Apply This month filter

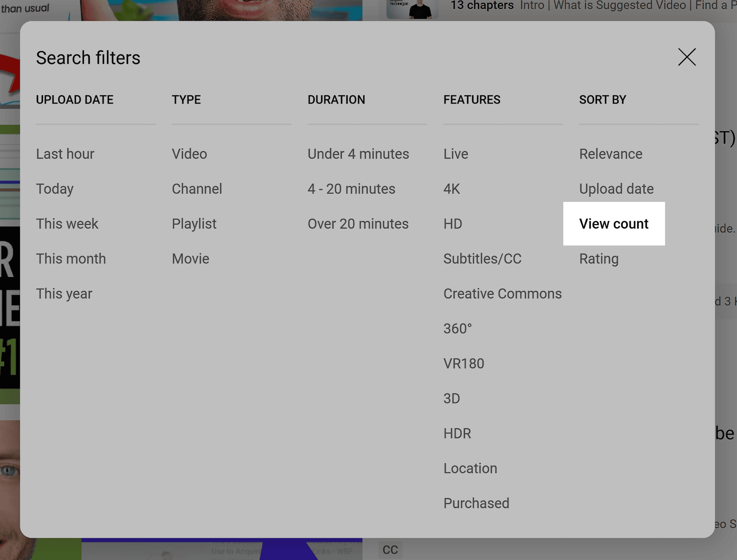(x=71, y=259)
